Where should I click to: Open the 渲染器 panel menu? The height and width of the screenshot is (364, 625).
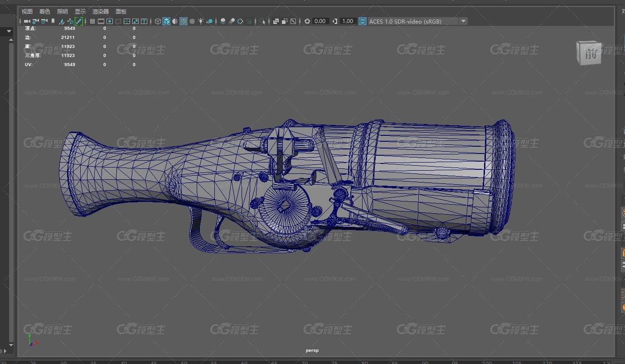click(x=101, y=11)
